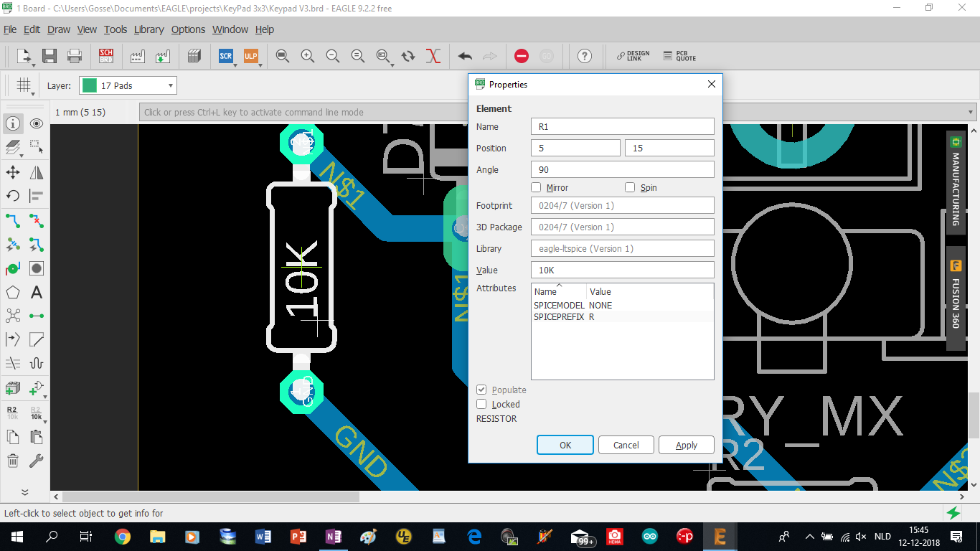Expand the left toolbar with the double chevron
Viewport: 980px width, 551px height.
(x=25, y=492)
